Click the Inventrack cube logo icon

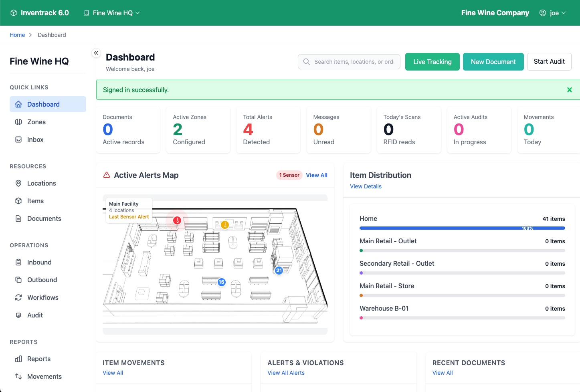14,13
